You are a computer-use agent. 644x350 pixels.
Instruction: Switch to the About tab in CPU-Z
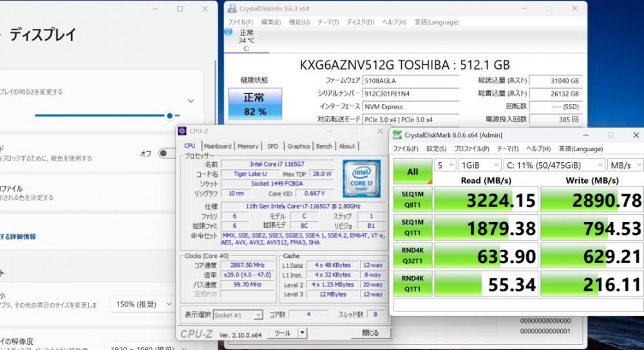point(347,146)
